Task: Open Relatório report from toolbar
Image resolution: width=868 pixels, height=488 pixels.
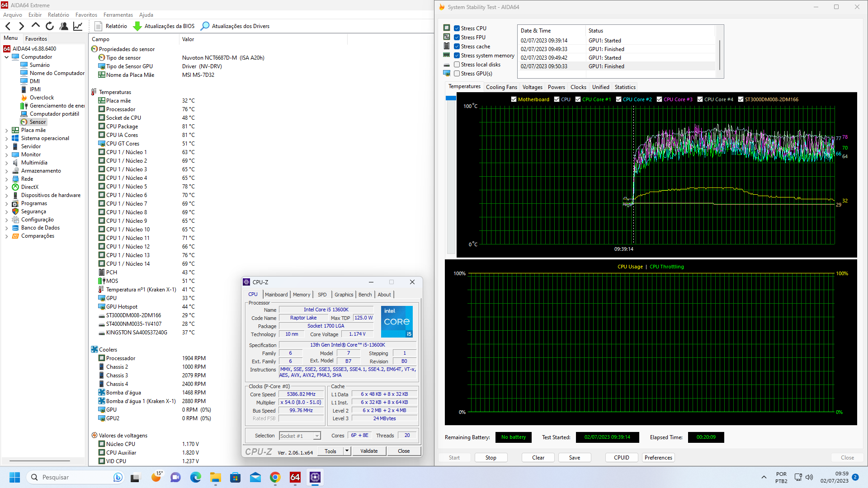Action: coord(111,26)
